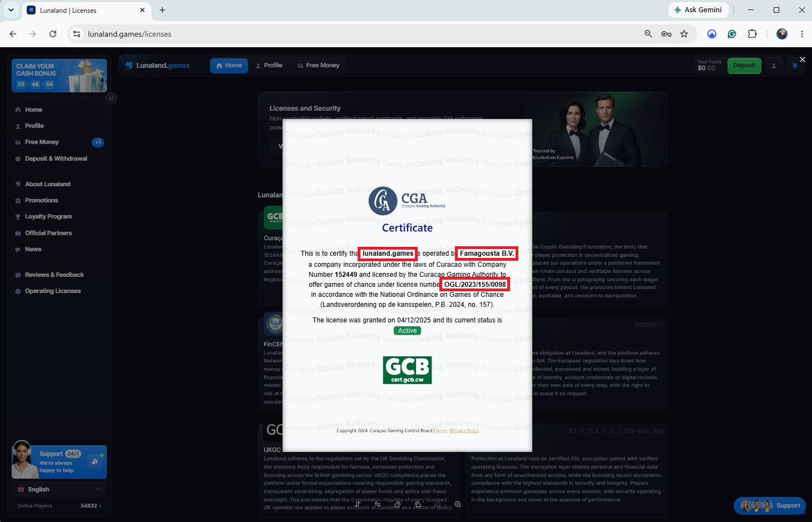812x522 pixels.
Task: Click the Licenses and Security heading
Action: click(305, 108)
